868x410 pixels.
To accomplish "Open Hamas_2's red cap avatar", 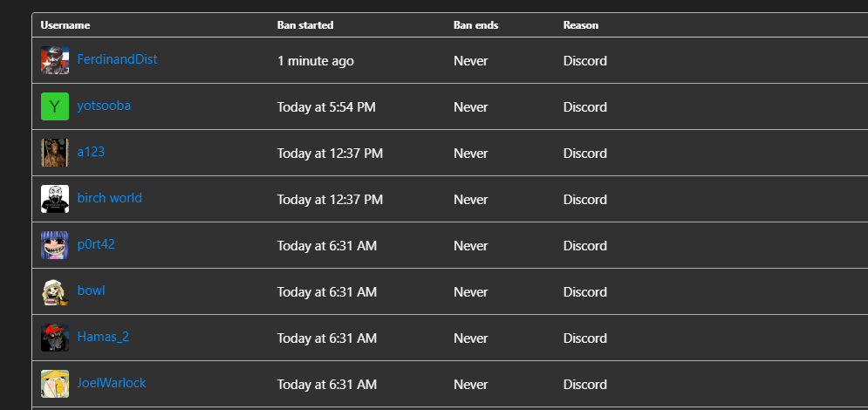I will pyautogui.click(x=55, y=338).
